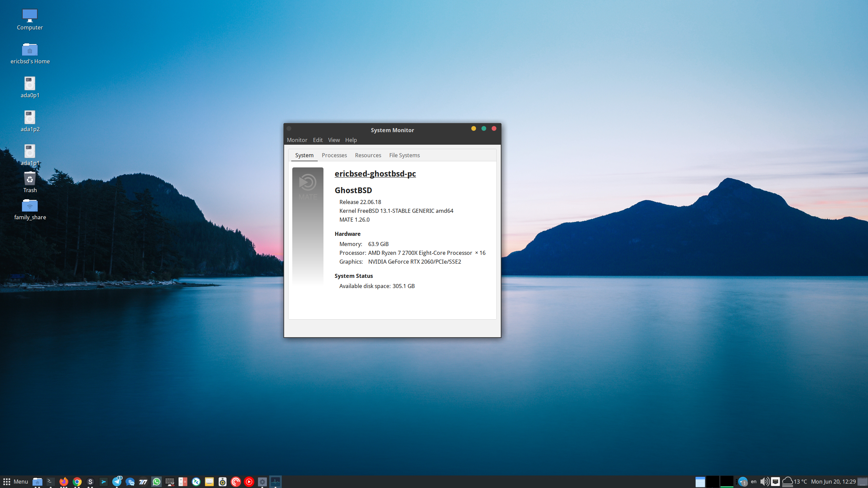Click the green-lined load monitor graph
Viewport: 868px width, 488px height.
pyautogui.click(x=727, y=482)
